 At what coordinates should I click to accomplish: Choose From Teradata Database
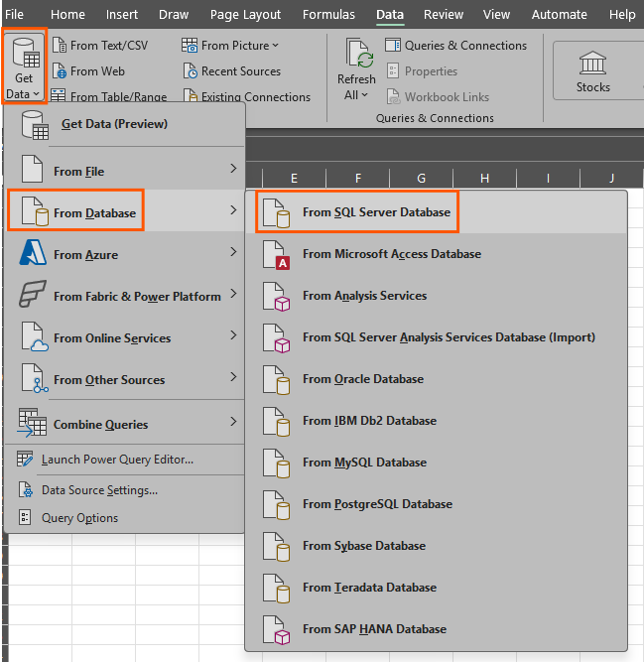pyautogui.click(x=436, y=588)
